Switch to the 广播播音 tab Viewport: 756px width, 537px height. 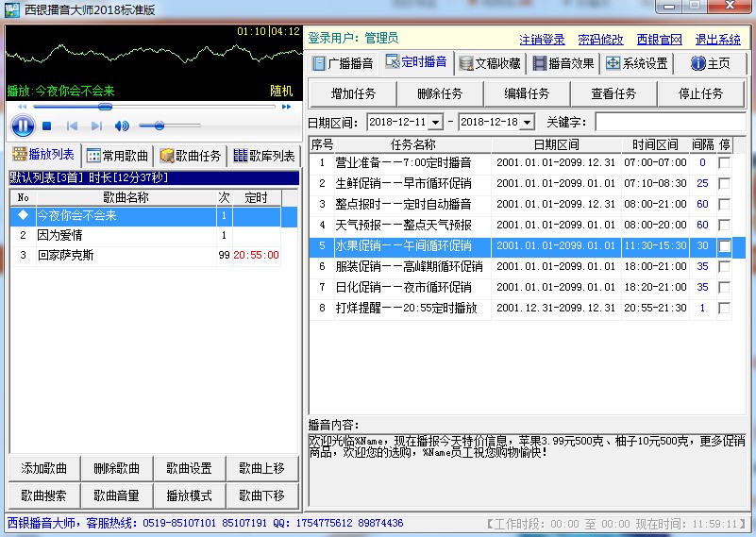click(x=342, y=63)
